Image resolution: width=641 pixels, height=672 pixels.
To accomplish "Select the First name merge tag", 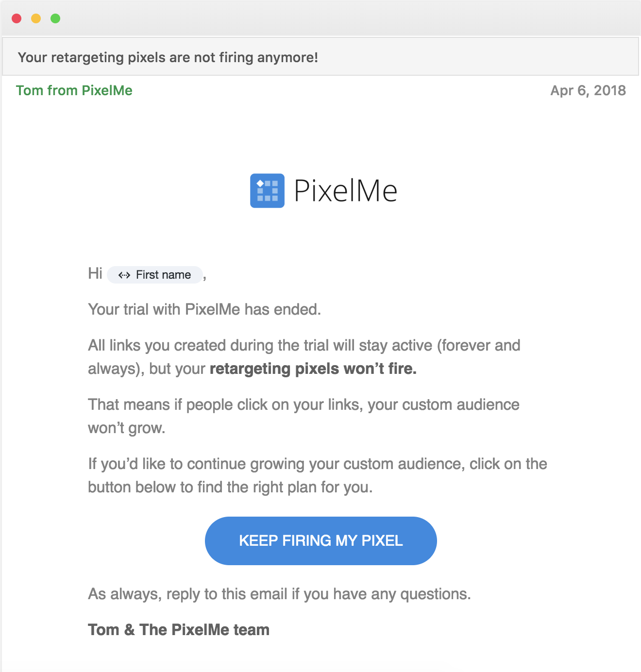I will [x=154, y=275].
